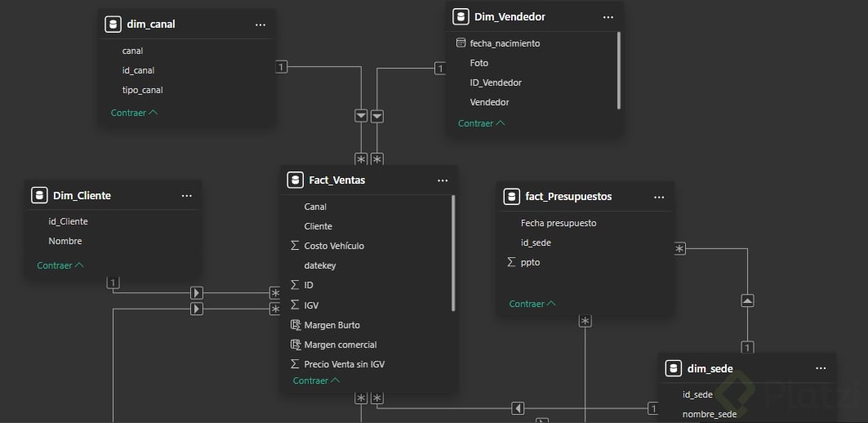Click the Fact_Ventas field list scrollbar

click(x=453, y=253)
